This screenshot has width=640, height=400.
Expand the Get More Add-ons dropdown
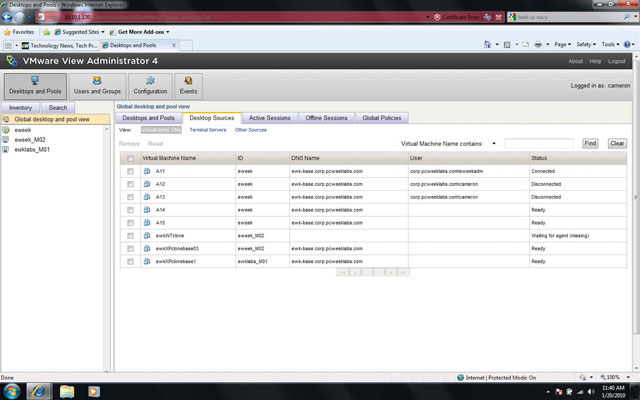point(167,32)
